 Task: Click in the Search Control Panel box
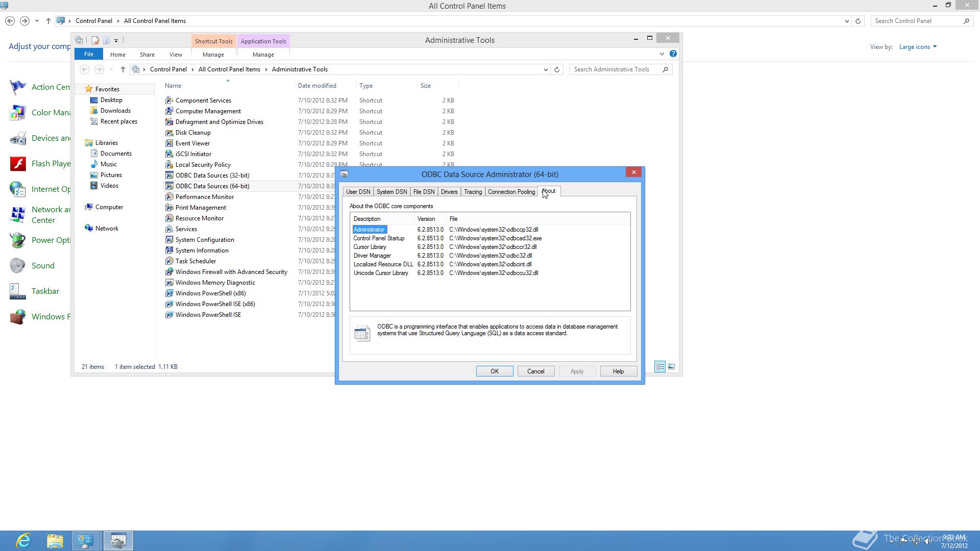point(917,21)
